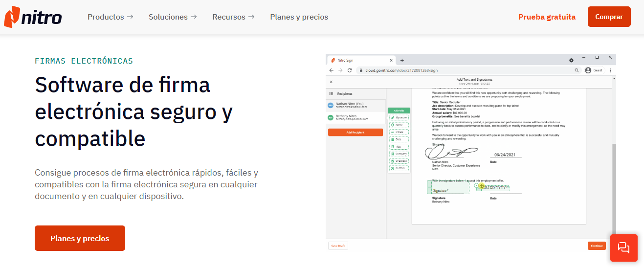Click the MM/DD/YYYY date field on document
The image size is (644, 269).
494,188
